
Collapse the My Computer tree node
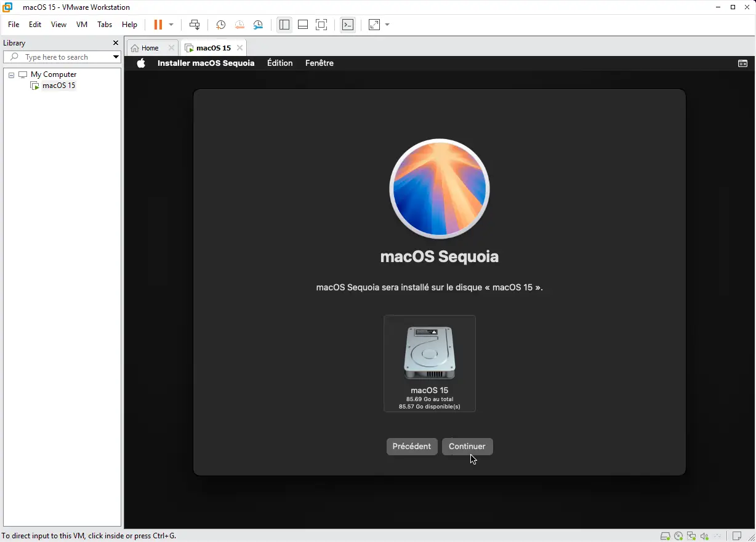(11, 74)
